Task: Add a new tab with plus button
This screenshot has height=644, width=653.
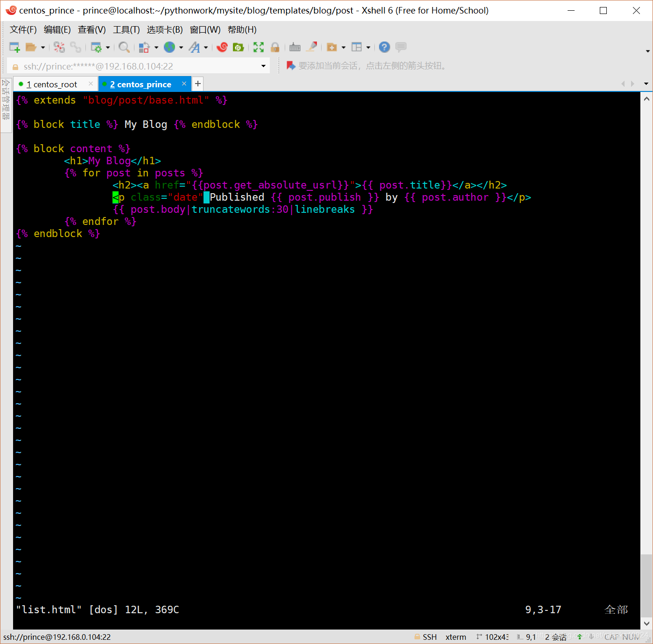Action: [198, 84]
